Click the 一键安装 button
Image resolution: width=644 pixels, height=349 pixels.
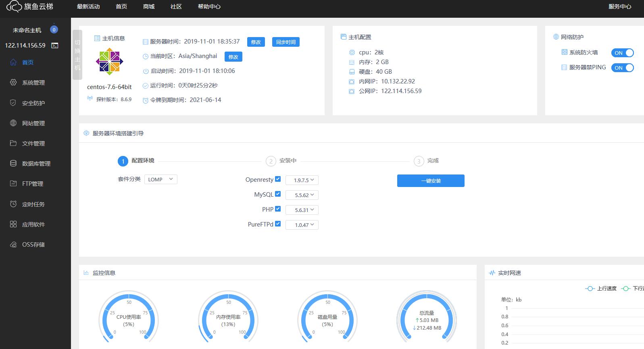coord(431,181)
